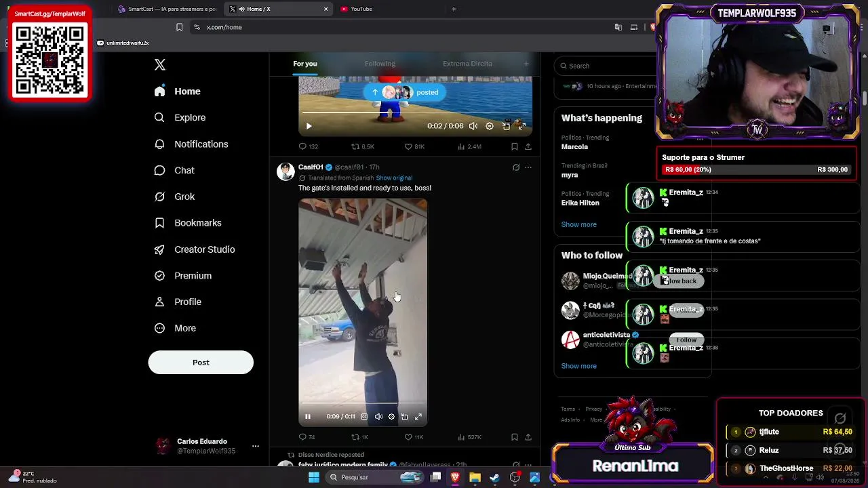
Task: Click the X search field
Action: coord(606,66)
